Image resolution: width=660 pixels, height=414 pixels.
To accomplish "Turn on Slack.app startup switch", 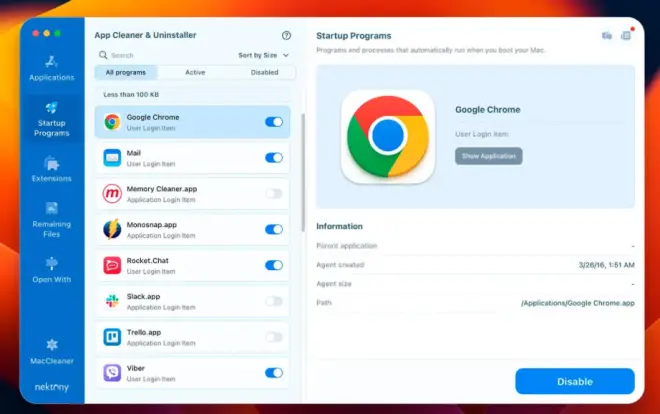I will click(273, 301).
